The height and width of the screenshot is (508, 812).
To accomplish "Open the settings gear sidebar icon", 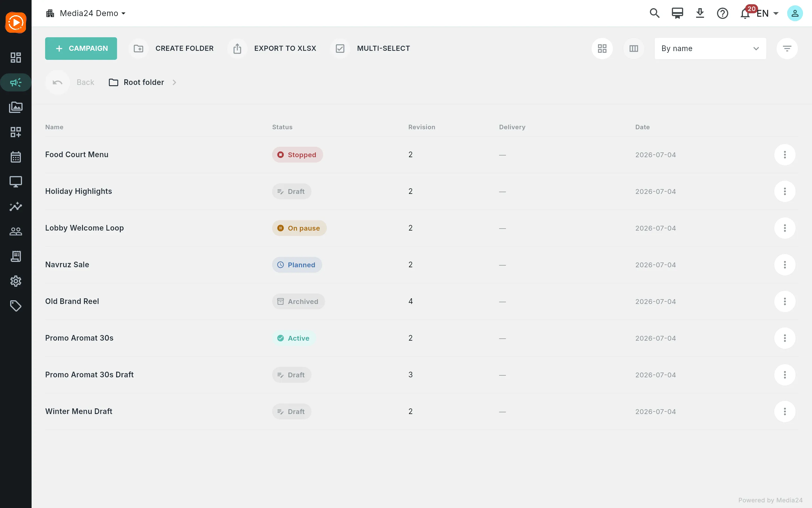I will tap(16, 281).
